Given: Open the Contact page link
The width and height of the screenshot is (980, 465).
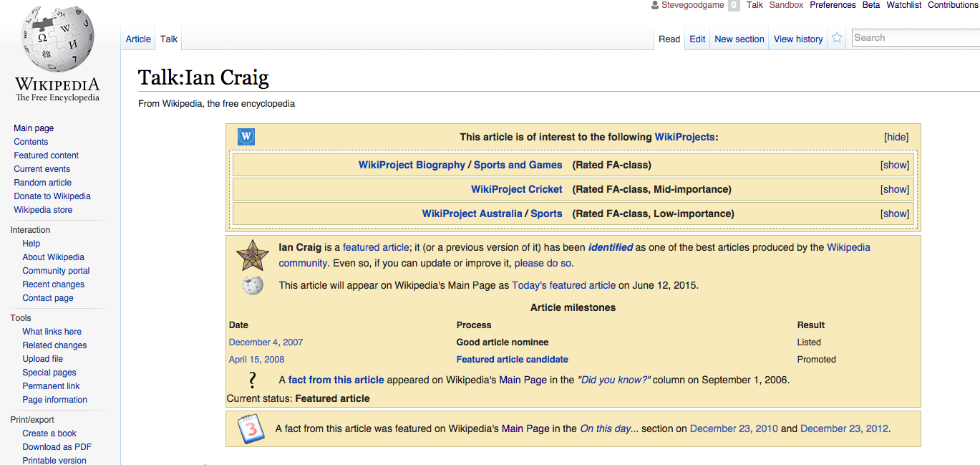Looking at the screenshot, I should coord(48,298).
